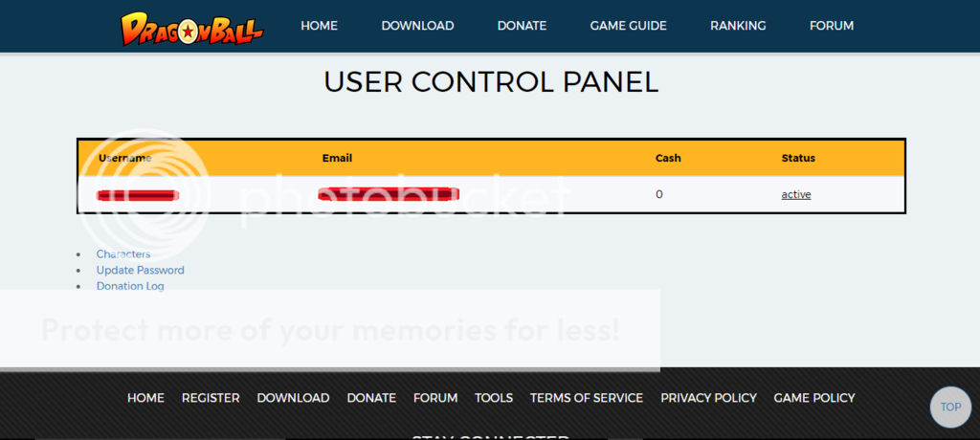Click the Dragon Ball logo

click(x=191, y=28)
